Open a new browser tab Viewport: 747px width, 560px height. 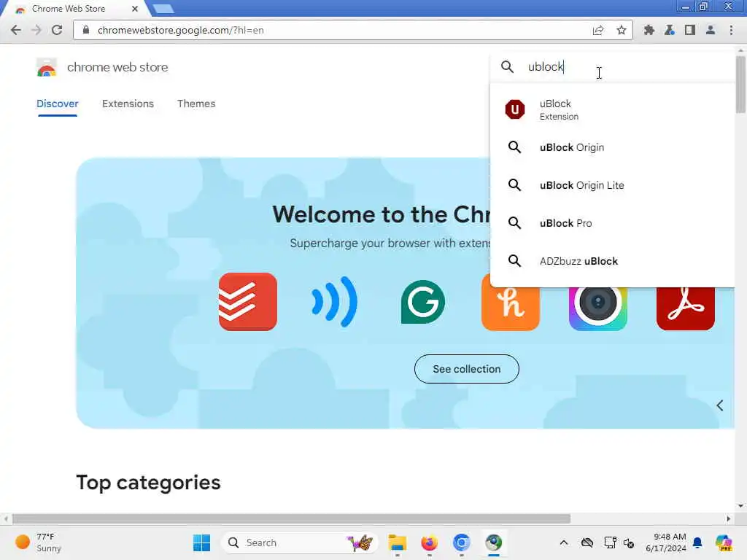[163, 9]
